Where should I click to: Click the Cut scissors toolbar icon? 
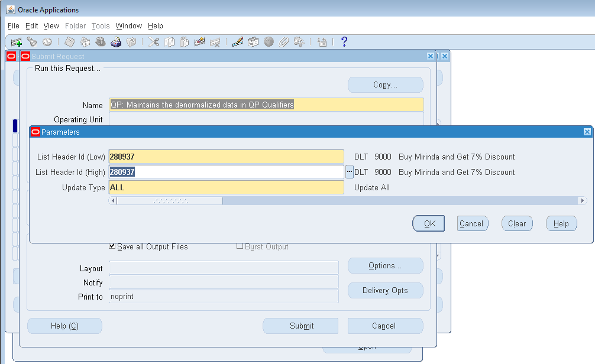tap(154, 42)
